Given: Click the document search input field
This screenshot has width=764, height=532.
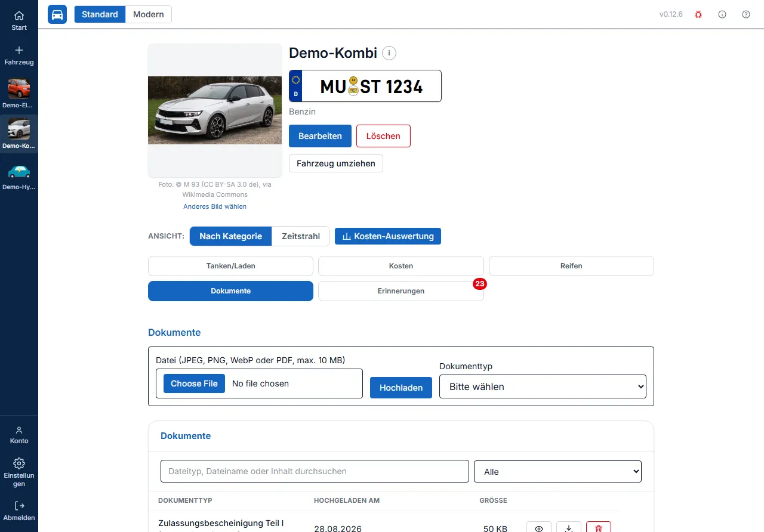Looking at the screenshot, I should pos(315,471).
